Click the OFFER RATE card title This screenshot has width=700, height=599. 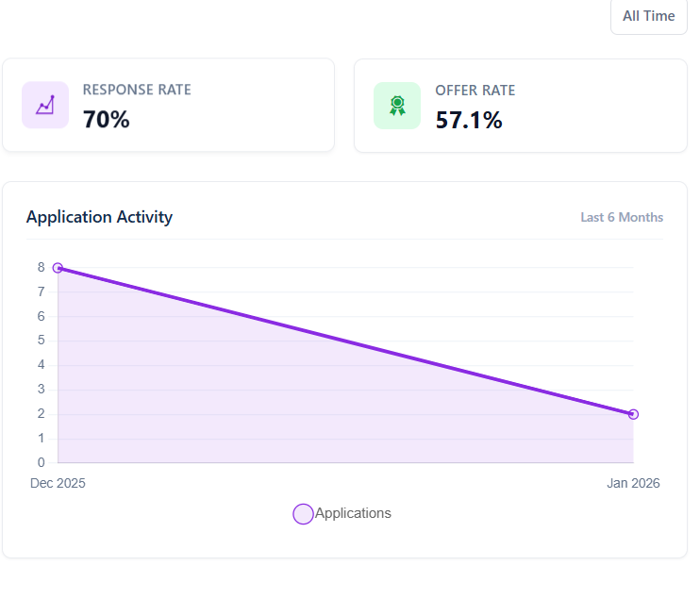[475, 91]
